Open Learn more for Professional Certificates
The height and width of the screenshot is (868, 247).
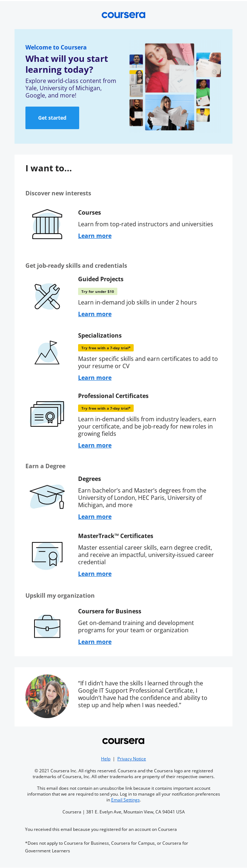point(94,445)
